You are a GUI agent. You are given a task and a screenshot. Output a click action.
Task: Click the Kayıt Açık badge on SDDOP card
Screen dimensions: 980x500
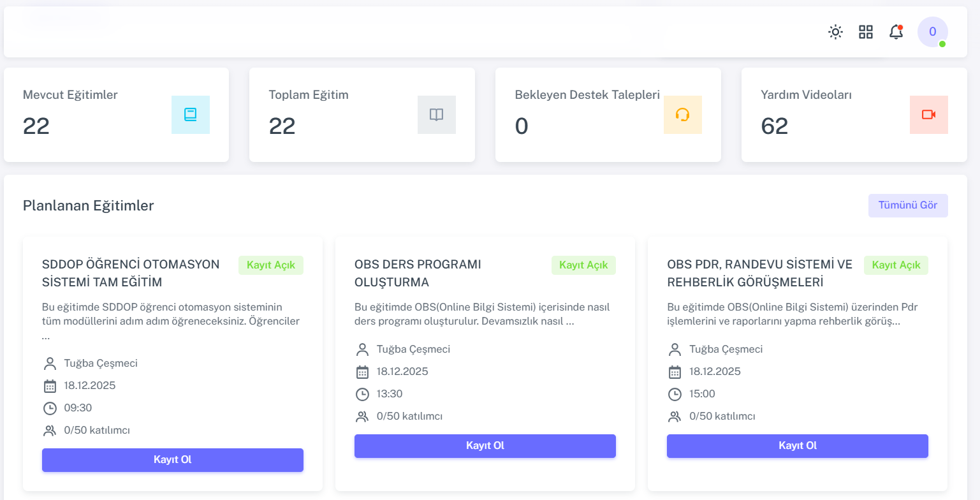(270, 265)
